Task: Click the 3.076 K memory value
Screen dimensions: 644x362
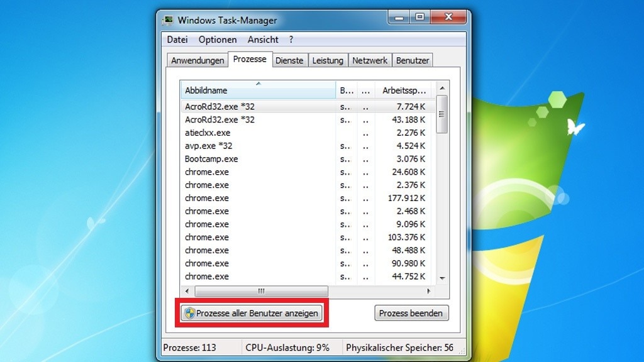Action: (411, 159)
